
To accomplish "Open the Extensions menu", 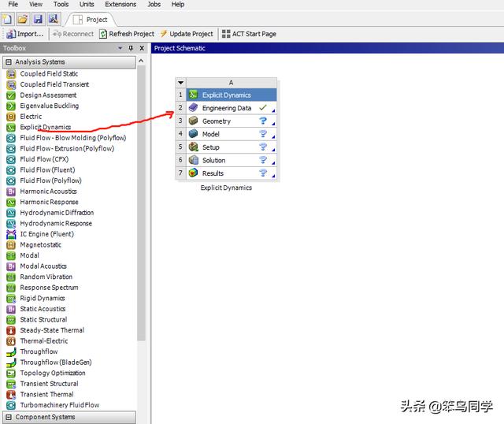I will [120, 5].
